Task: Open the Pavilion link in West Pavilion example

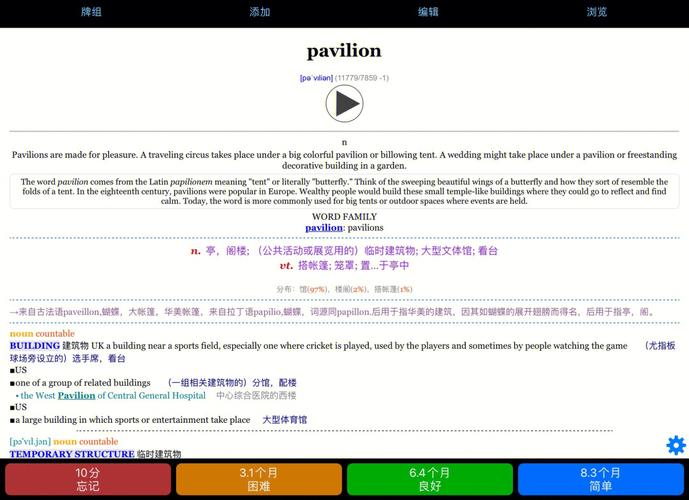Action: pos(76,395)
